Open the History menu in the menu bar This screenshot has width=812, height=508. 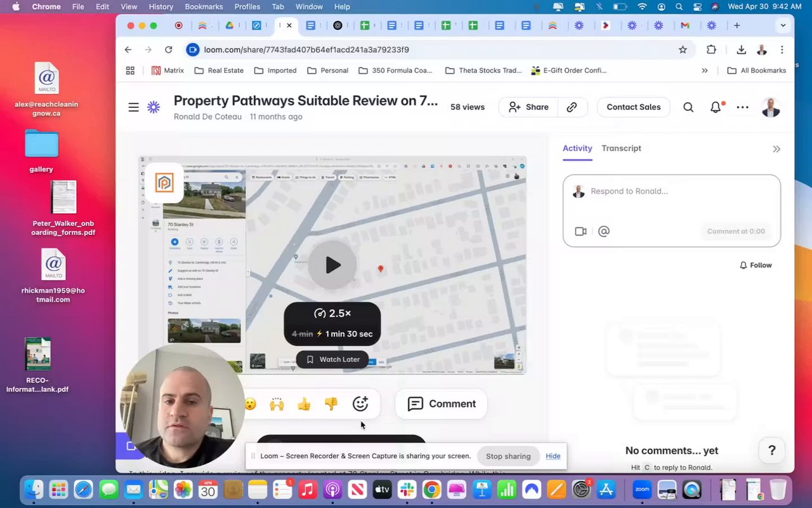[160, 7]
